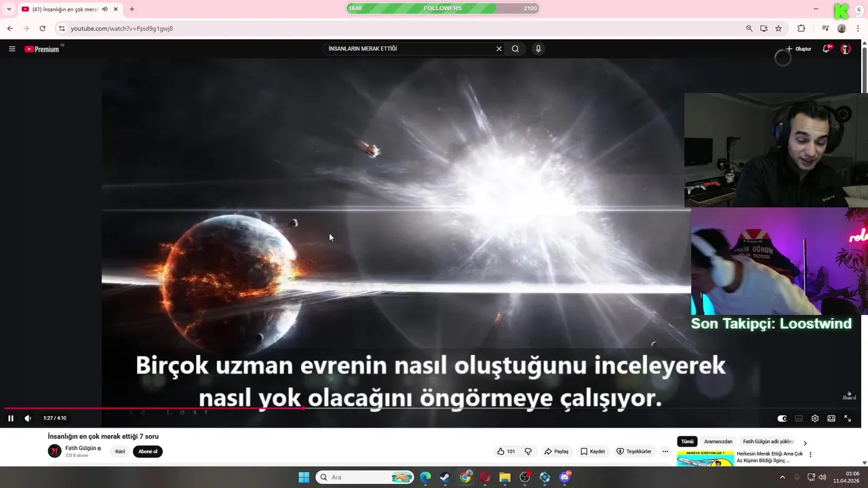Open File Explorer from taskbar
The height and width of the screenshot is (488, 868).
coord(505,477)
